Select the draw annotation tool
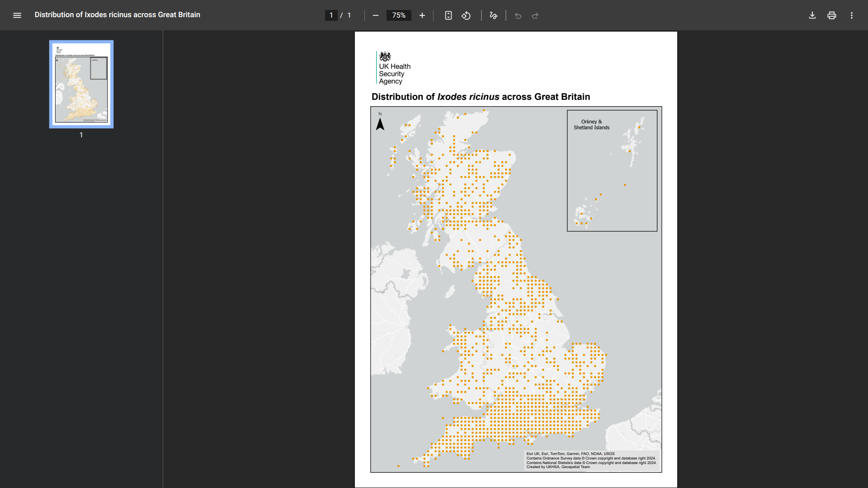This screenshot has height=488, width=868. pyautogui.click(x=493, y=15)
